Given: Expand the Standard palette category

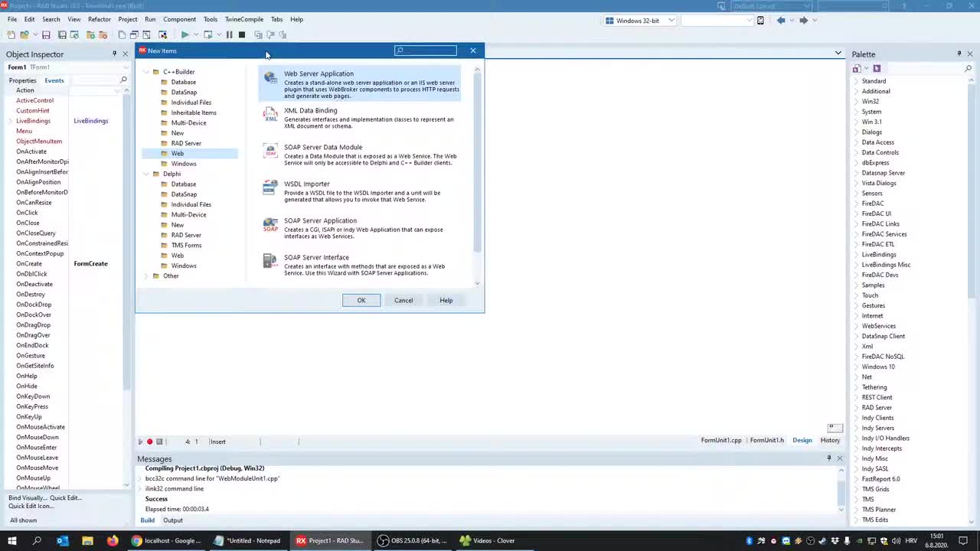Looking at the screenshot, I should click(x=857, y=81).
